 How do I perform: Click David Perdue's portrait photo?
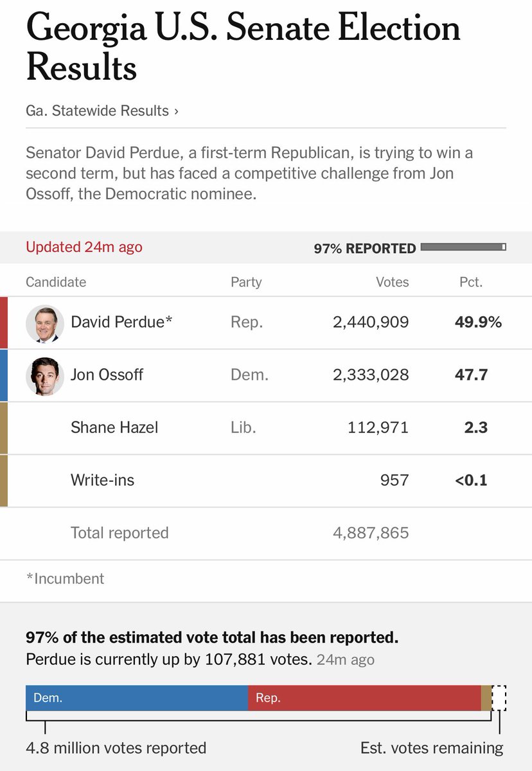coord(45,324)
